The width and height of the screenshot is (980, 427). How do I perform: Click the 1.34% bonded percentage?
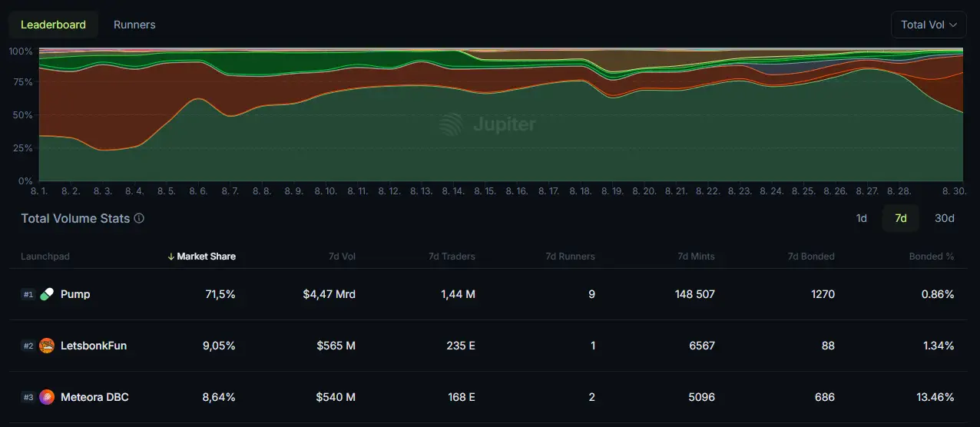coord(939,346)
